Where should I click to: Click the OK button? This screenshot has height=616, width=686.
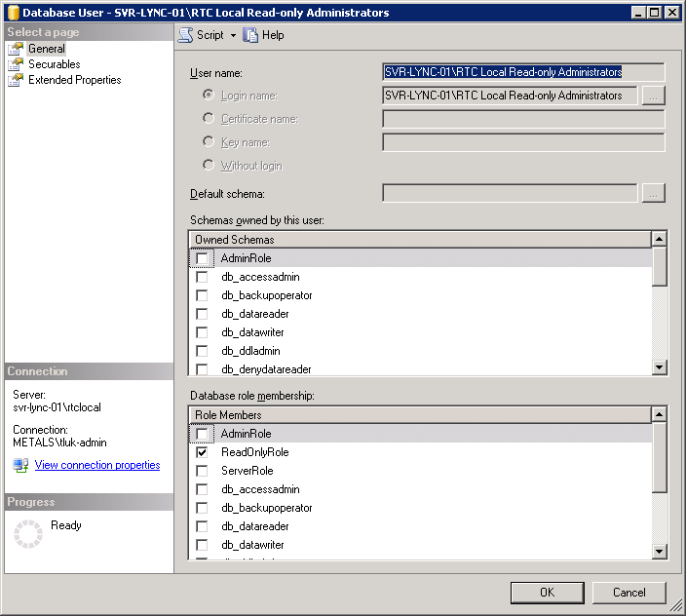pyautogui.click(x=547, y=593)
